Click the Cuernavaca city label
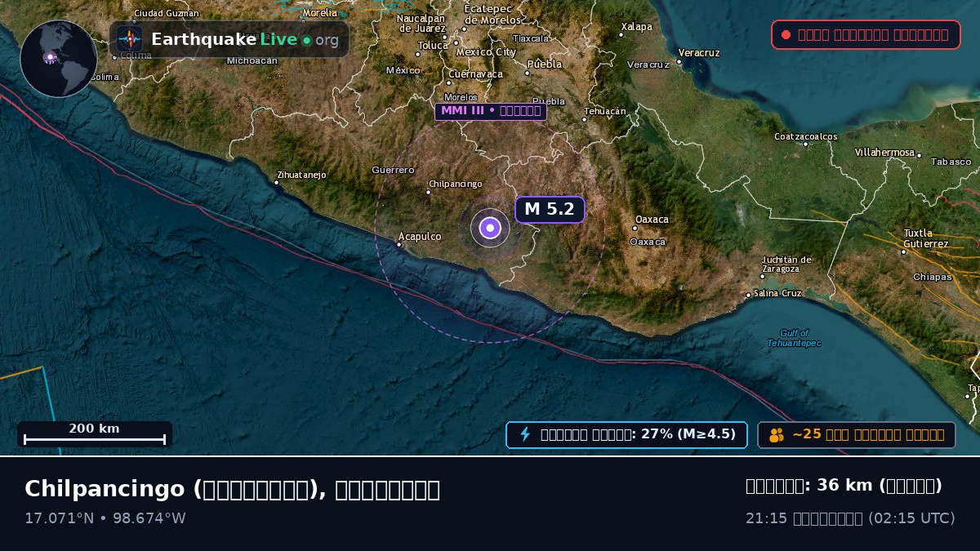Viewport: 980px width, 551px height. click(x=475, y=74)
